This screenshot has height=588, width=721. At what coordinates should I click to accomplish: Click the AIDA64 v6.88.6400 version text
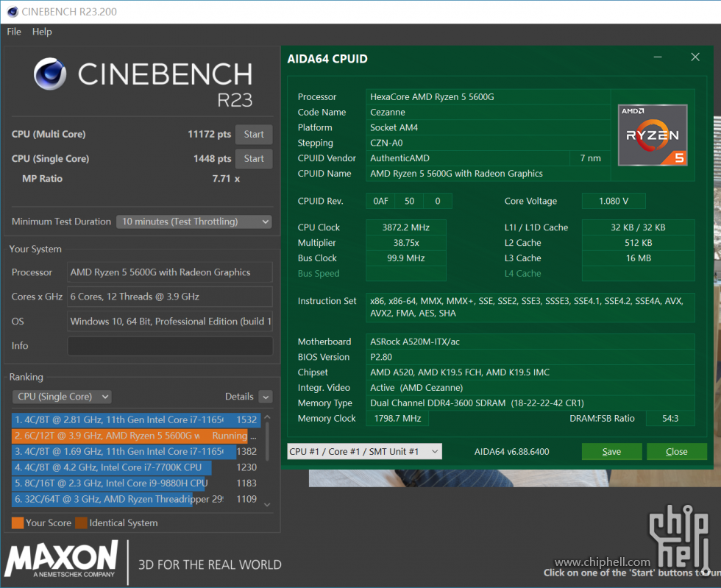point(512,452)
